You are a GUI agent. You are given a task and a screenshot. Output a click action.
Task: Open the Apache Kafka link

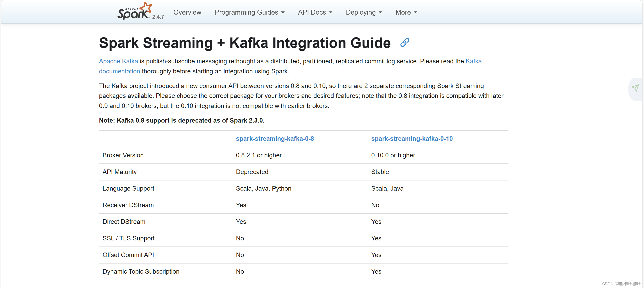pos(118,61)
